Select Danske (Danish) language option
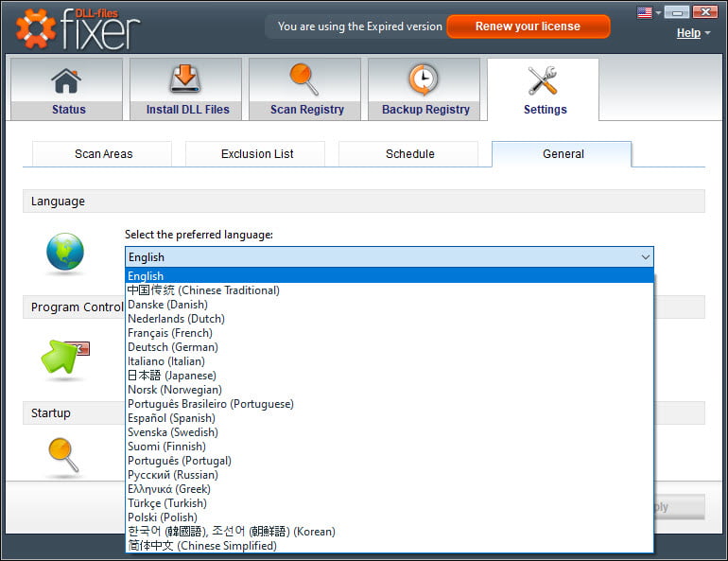The image size is (728, 561). click(x=390, y=305)
